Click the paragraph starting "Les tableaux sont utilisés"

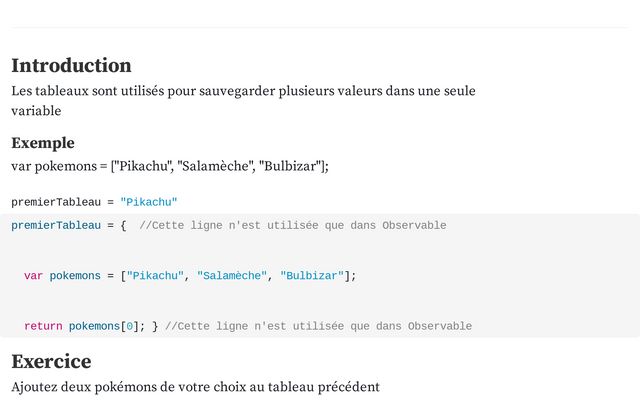243,100
